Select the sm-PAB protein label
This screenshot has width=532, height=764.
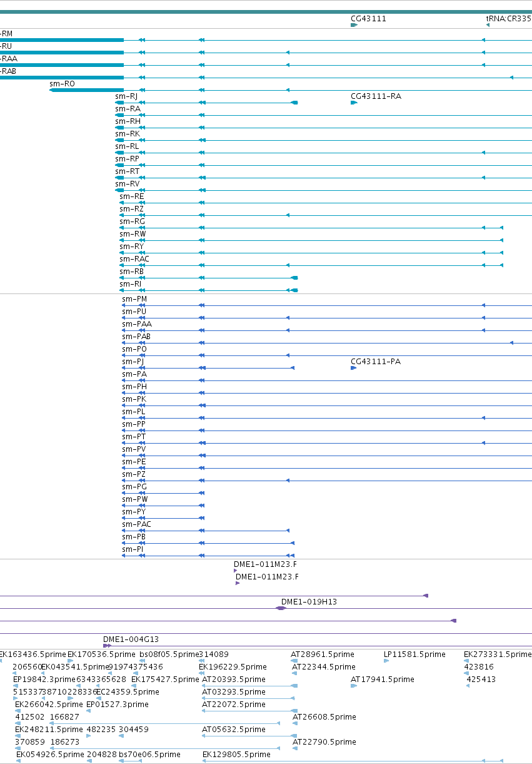136,337
